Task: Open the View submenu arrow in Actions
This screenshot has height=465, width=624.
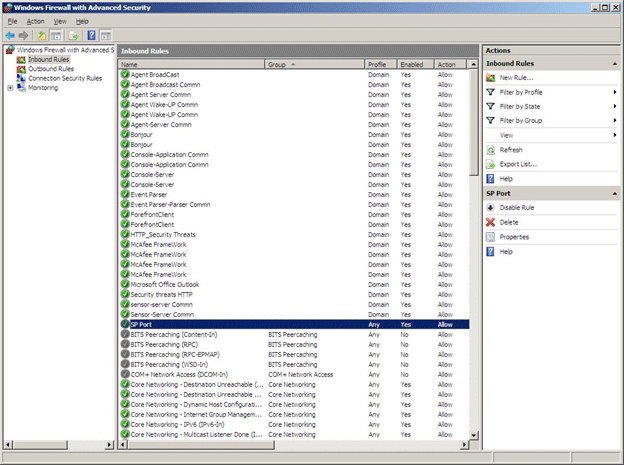Action: pos(615,135)
